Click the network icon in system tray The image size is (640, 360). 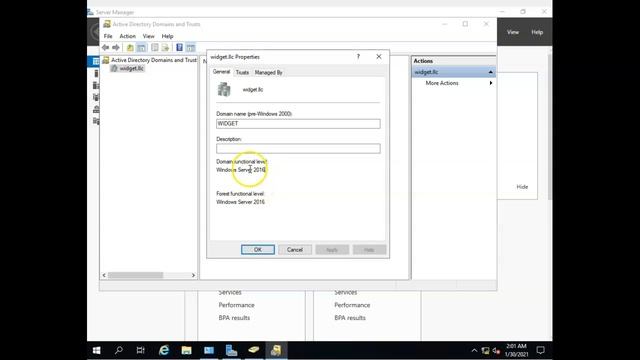pyautogui.click(x=485, y=351)
